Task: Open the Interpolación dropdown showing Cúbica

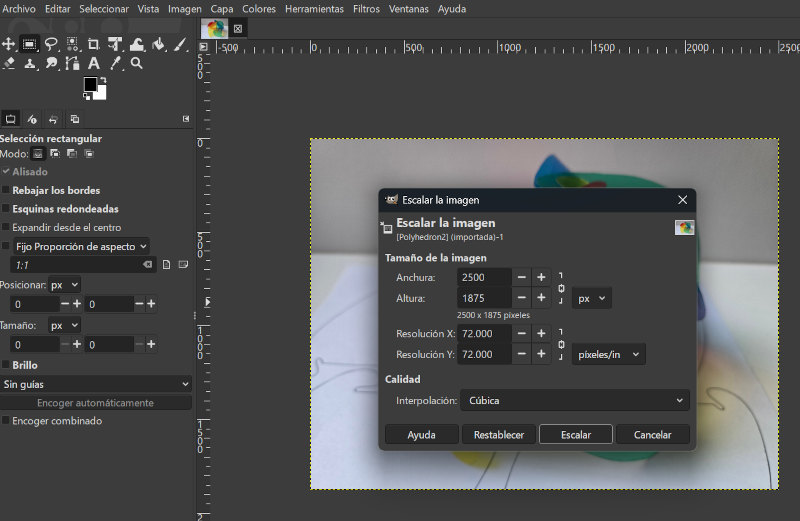Action: (x=573, y=401)
